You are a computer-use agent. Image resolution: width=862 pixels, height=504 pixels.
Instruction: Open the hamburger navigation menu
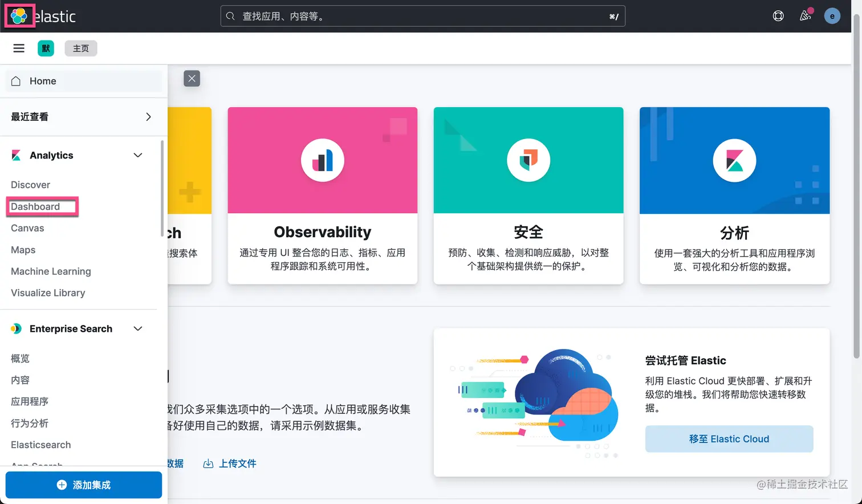19,48
